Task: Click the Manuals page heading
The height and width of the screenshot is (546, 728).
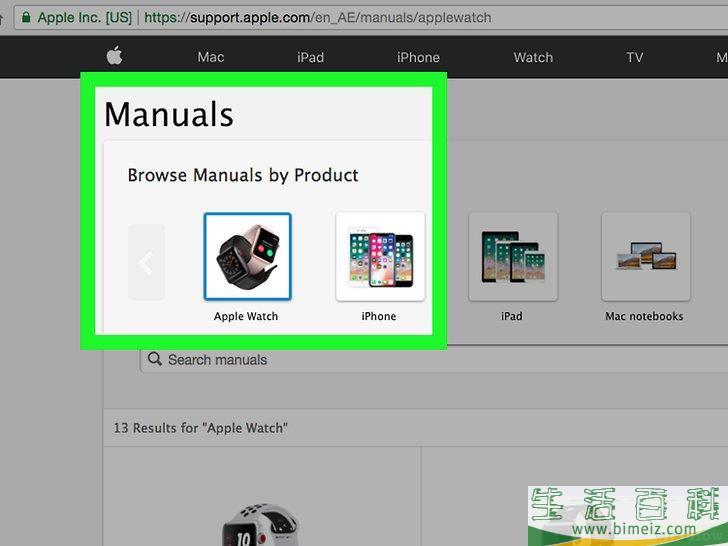Action: [x=169, y=114]
